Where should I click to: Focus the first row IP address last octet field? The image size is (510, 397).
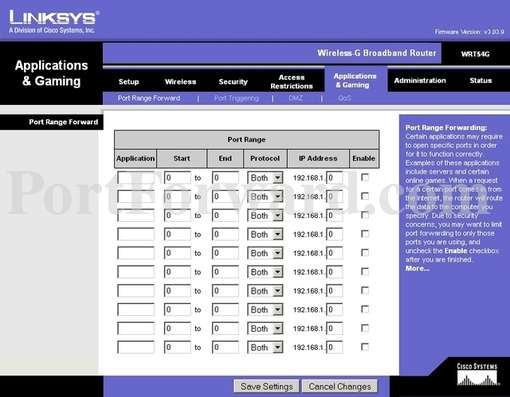coord(335,178)
